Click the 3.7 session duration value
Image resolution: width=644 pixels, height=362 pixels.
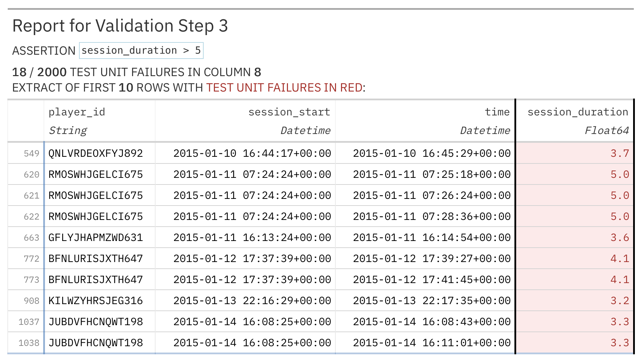click(x=619, y=154)
